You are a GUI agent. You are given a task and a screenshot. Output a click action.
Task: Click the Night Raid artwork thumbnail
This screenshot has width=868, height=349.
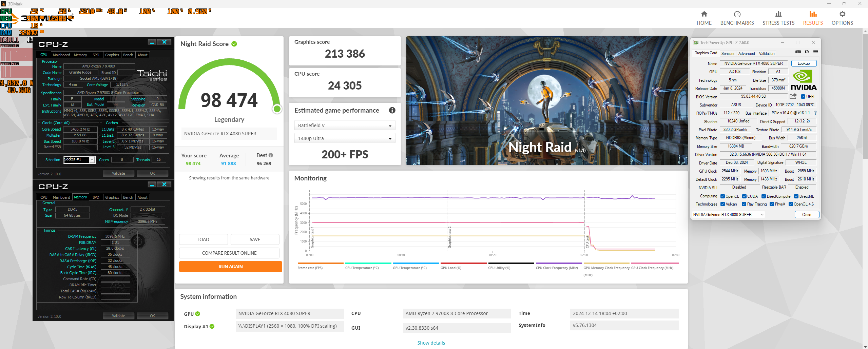pos(547,101)
